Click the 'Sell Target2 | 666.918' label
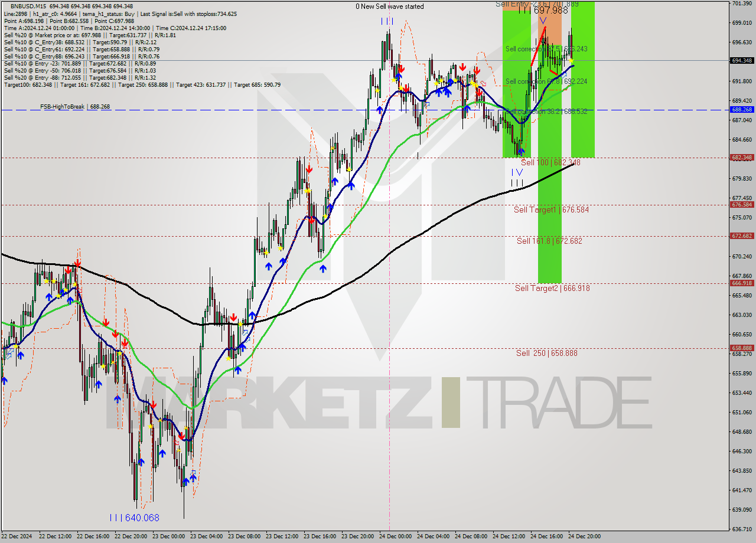 click(552, 288)
